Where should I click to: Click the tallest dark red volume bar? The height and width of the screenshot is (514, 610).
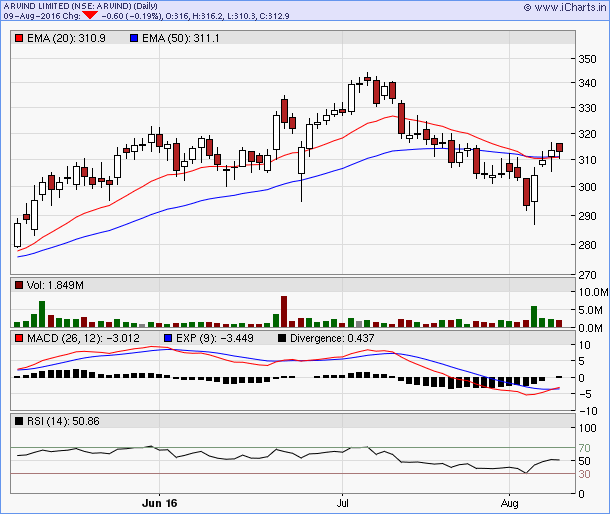tap(284, 311)
